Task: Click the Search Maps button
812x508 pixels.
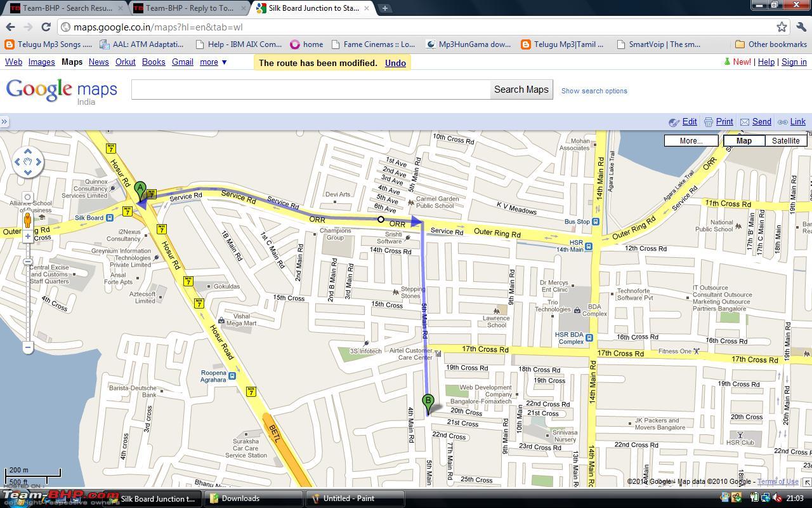Action: pyautogui.click(x=521, y=90)
